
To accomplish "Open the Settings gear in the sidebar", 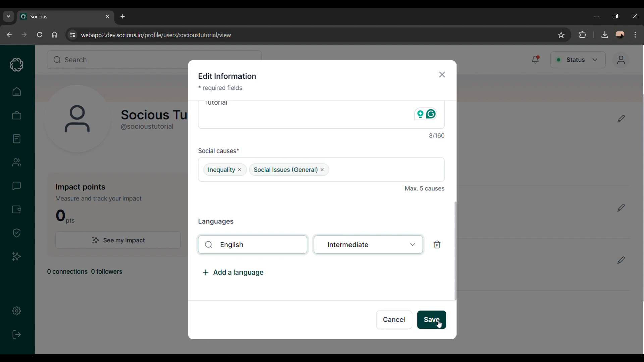I will [x=17, y=311].
